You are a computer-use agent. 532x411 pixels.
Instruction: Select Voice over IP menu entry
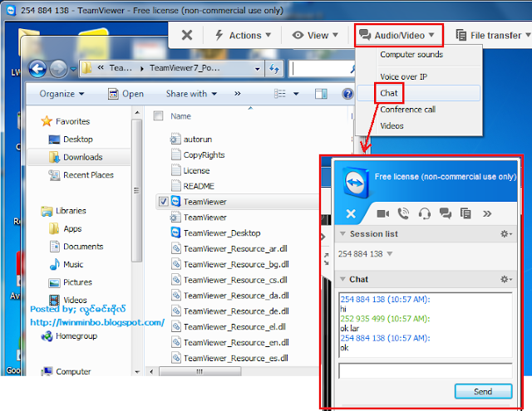[x=403, y=77]
